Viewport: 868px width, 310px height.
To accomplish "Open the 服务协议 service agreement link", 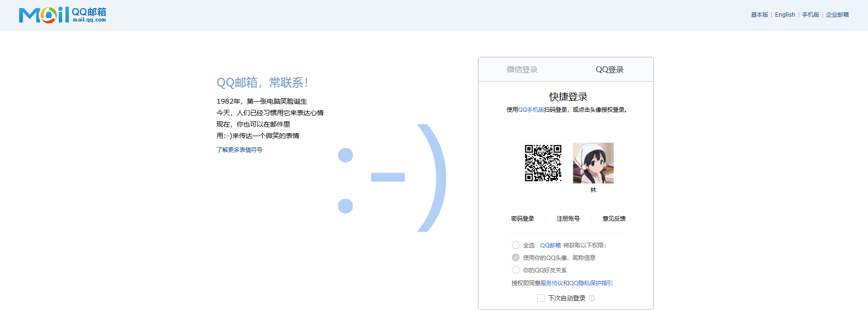I will (552, 283).
